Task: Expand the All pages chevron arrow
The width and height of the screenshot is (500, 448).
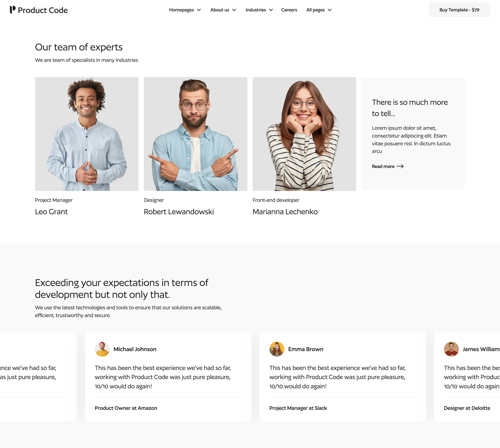Action: pos(330,10)
